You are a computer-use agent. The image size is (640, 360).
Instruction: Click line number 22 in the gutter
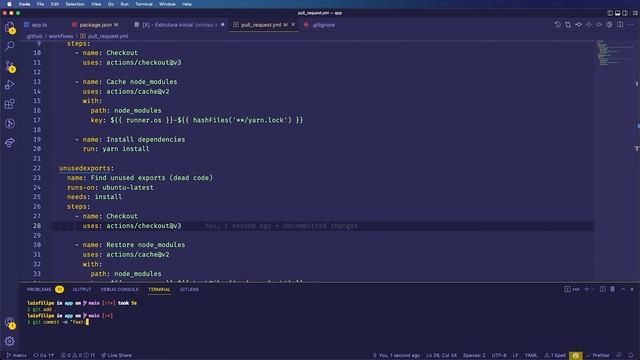point(37,168)
